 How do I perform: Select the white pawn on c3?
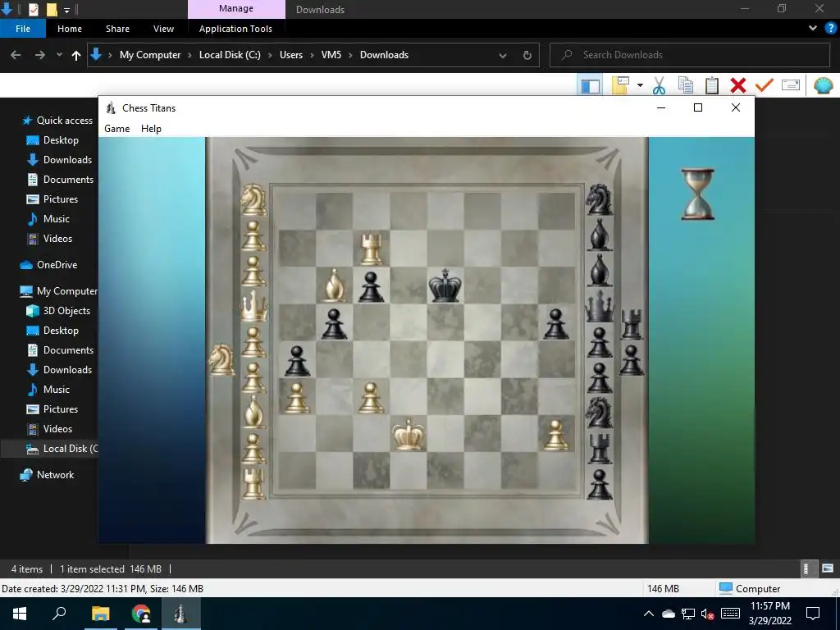point(371,398)
